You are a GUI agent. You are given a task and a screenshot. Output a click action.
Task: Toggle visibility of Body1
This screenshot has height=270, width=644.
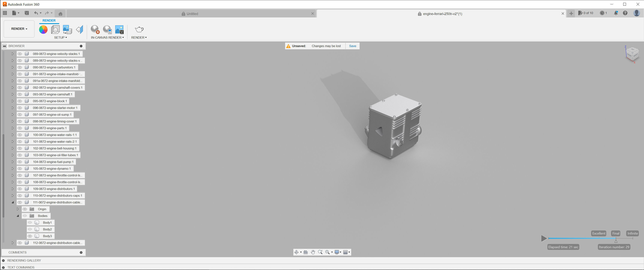coord(30,223)
